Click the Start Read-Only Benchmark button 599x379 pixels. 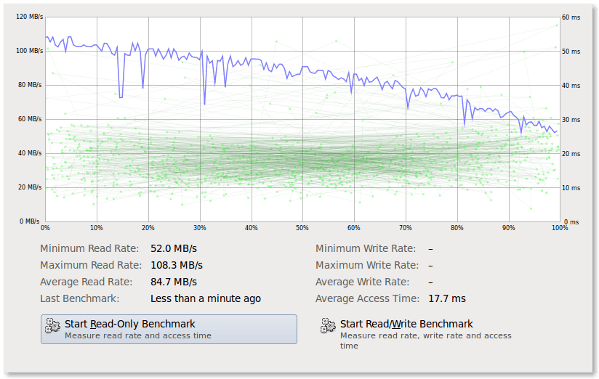point(168,329)
